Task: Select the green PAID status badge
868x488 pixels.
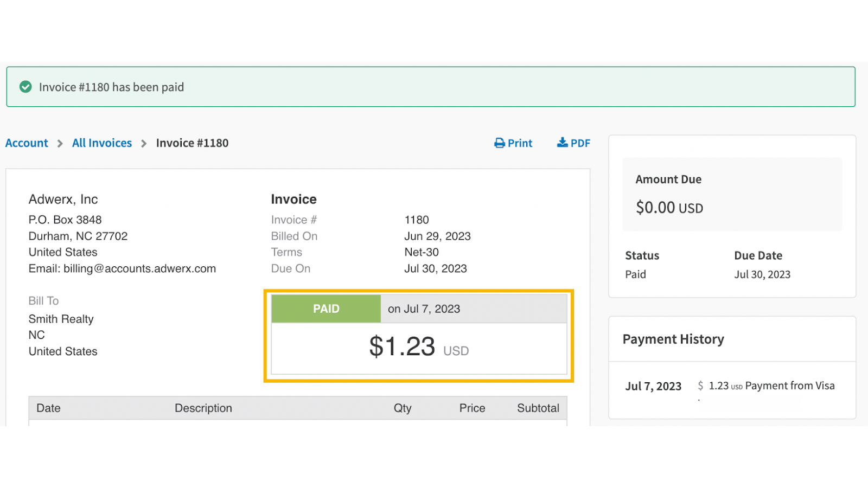Action: click(x=325, y=309)
